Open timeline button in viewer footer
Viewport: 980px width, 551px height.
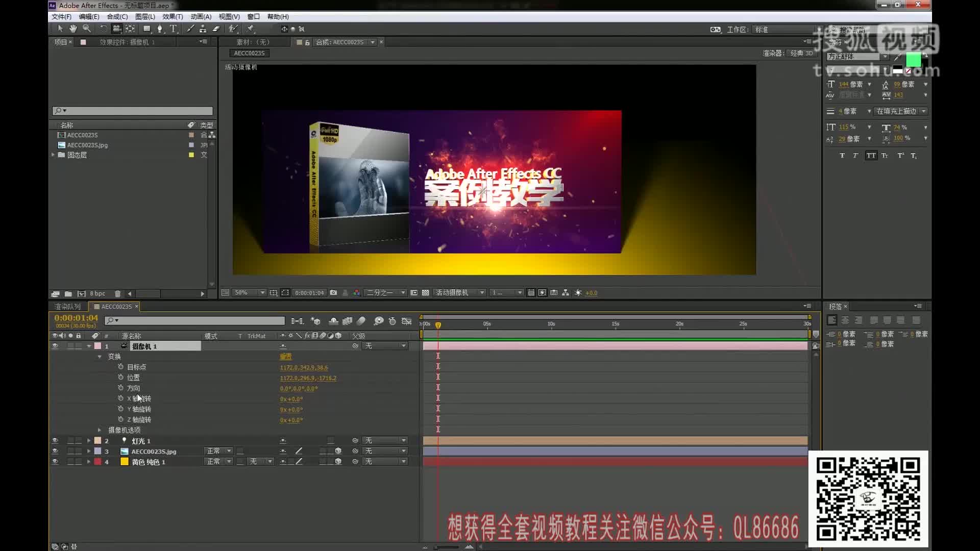click(554, 293)
